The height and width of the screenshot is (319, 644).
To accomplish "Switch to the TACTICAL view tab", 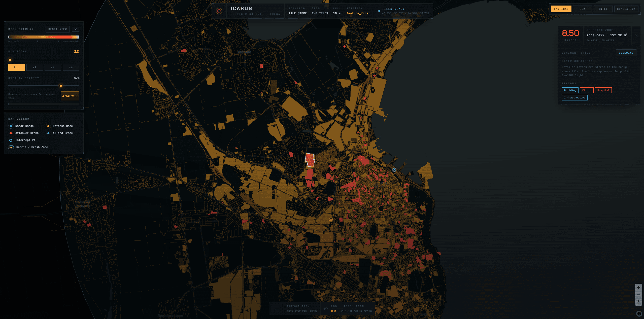I will point(561,9).
